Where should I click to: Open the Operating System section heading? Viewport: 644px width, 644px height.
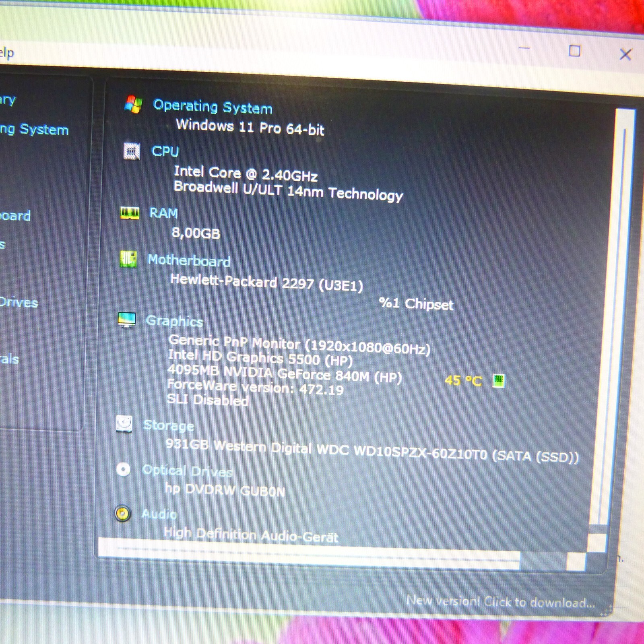213,107
